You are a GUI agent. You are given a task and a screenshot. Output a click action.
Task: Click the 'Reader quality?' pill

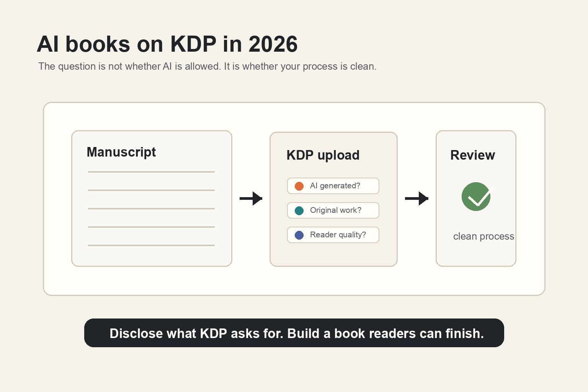(x=333, y=235)
